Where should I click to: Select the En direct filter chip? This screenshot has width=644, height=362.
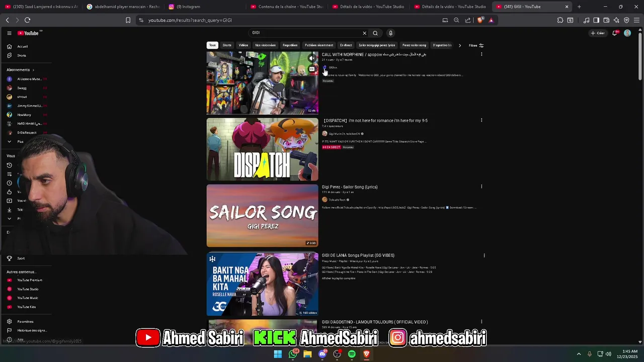346,45
